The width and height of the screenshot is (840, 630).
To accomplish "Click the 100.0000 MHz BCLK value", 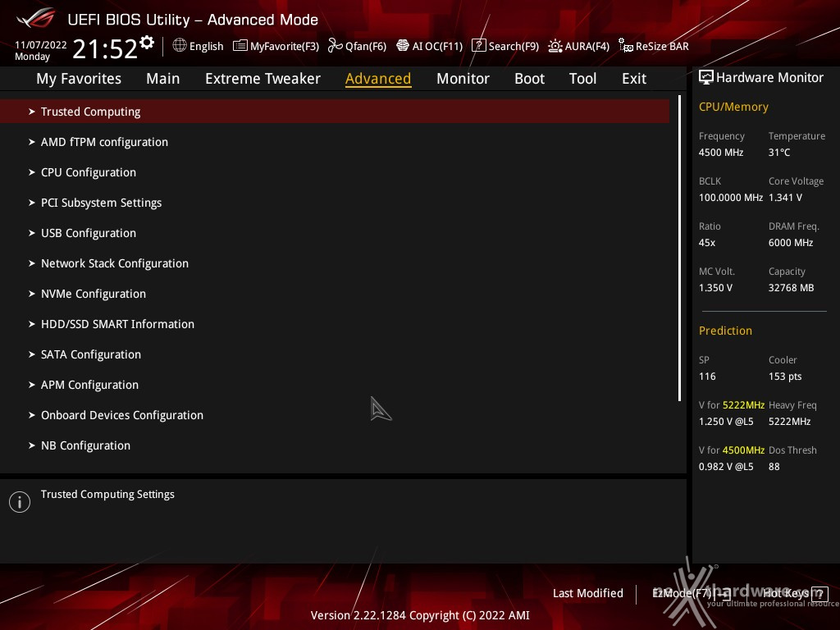I will pos(731,198).
